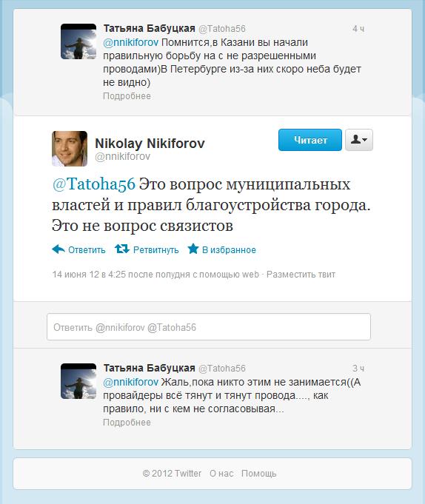
Task: Click the Ретвитнуть link
Action: pyautogui.click(x=156, y=249)
